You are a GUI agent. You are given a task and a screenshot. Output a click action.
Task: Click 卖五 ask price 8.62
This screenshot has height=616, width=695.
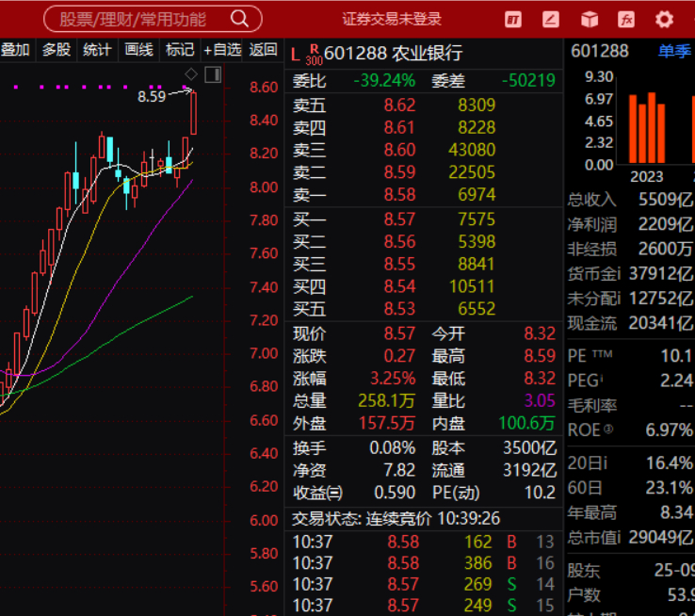coord(399,105)
